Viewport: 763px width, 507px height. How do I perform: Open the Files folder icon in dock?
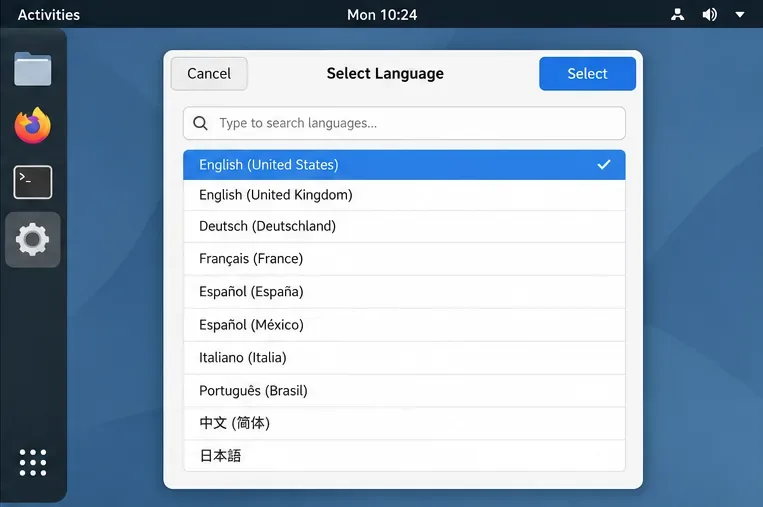(33, 69)
